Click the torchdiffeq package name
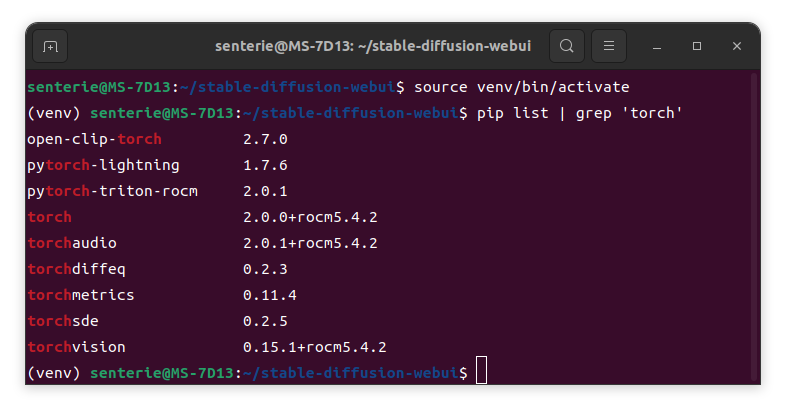 tap(76, 269)
